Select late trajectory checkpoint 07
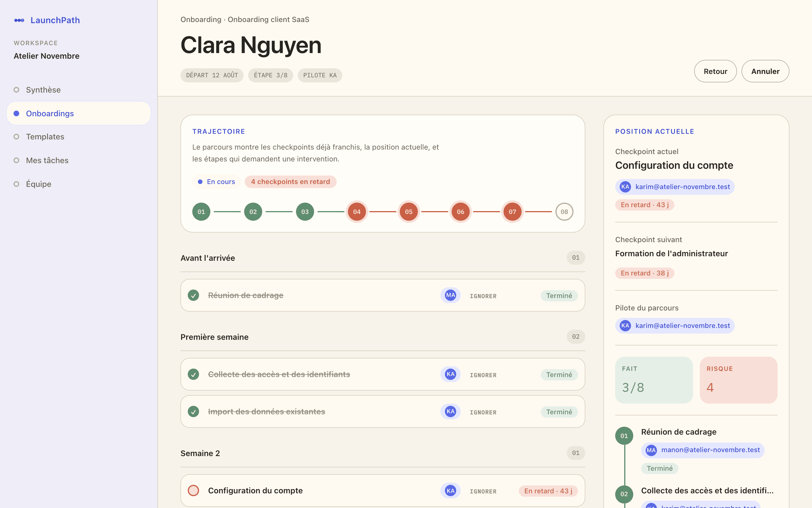The height and width of the screenshot is (508, 812). pos(512,212)
